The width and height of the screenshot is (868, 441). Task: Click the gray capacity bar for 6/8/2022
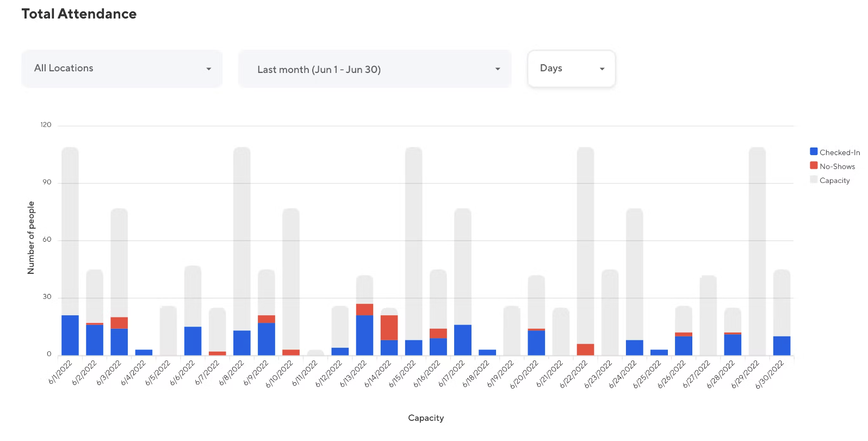242,234
